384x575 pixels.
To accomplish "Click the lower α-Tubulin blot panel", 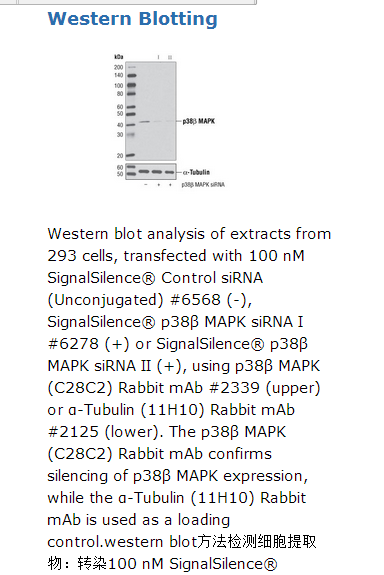I will click(x=151, y=172).
